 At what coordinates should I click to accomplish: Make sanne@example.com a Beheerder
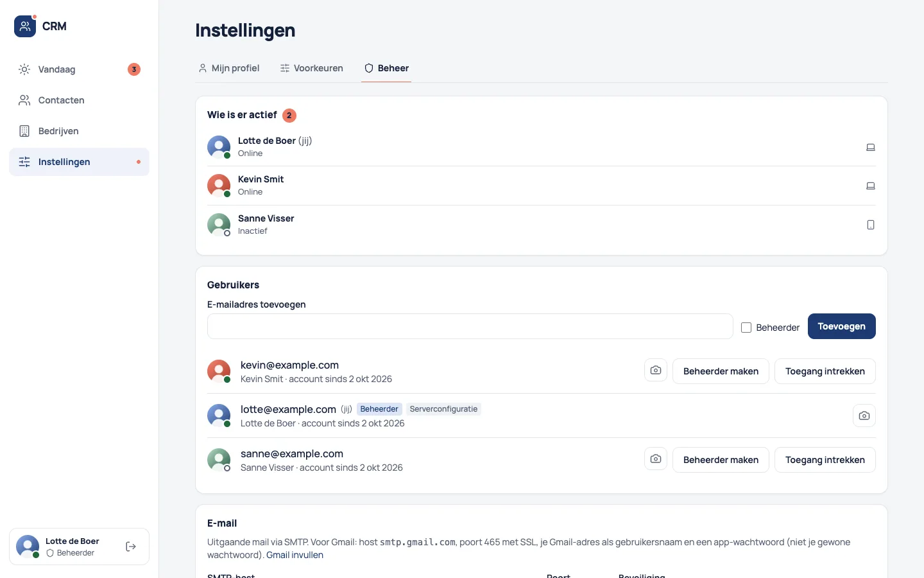coord(721,460)
